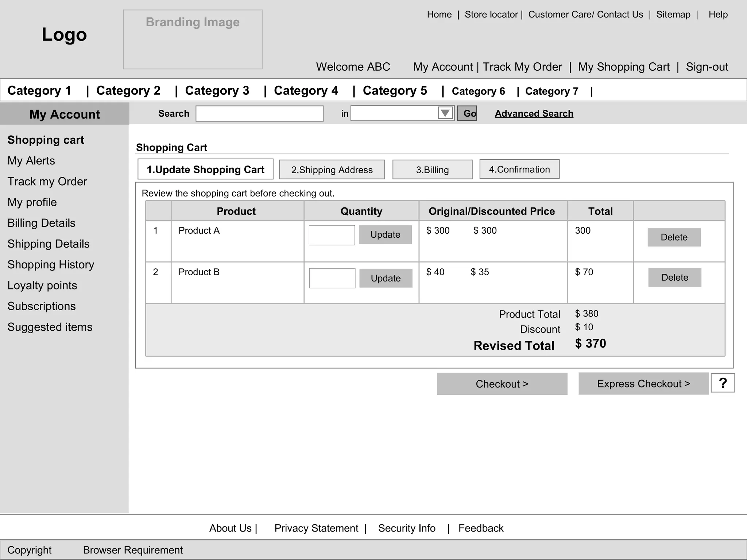747x560 pixels.
Task: Select Category 7 in the menu bar
Action: [x=552, y=91]
